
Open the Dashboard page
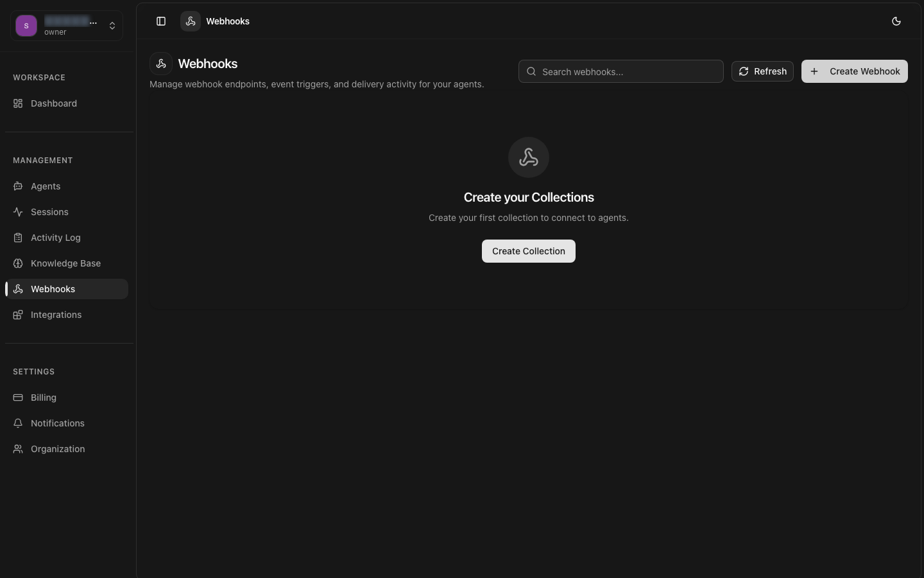pyautogui.click(x=67, y=103)
